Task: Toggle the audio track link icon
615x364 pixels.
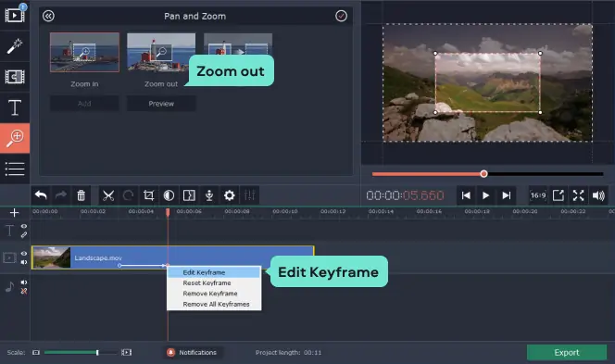Action: click(24, 291)
